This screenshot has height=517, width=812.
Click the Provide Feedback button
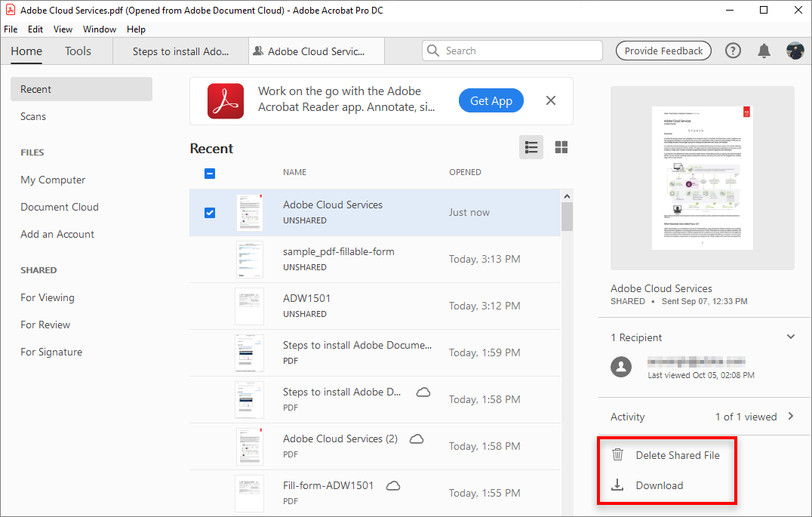(663, 51)
